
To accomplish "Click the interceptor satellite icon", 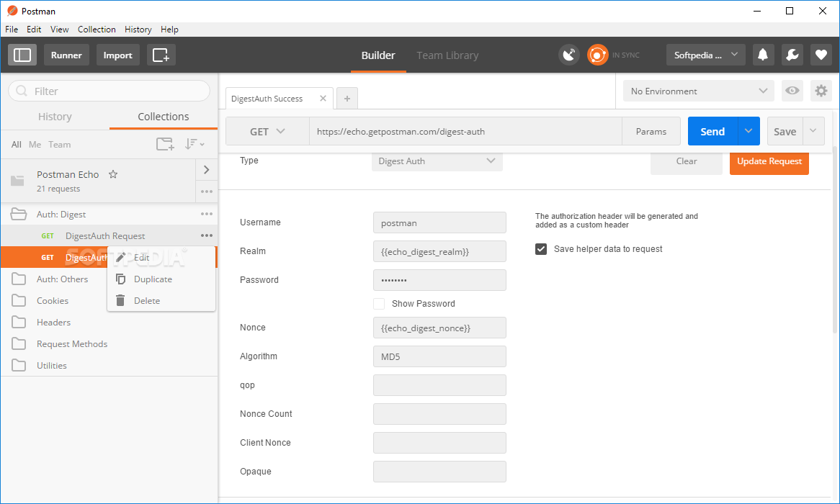I will pos(569,55).
